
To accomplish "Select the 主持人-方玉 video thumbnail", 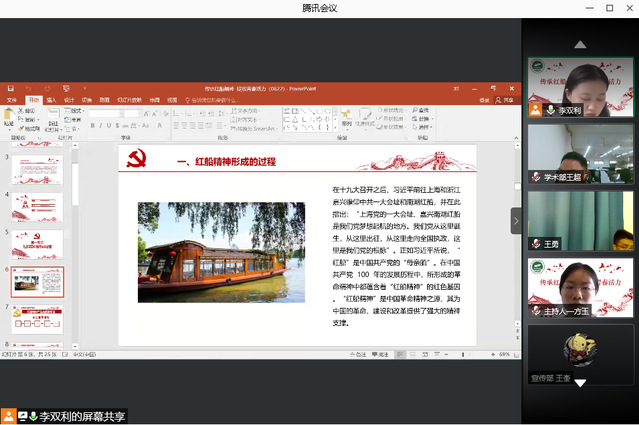I will 580,287.
